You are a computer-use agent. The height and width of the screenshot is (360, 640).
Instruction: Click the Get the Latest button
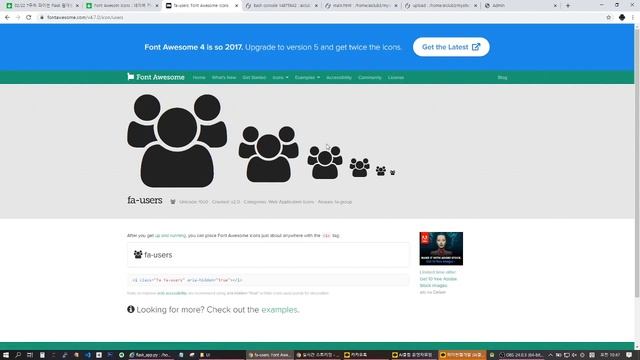tap(451, 47)
